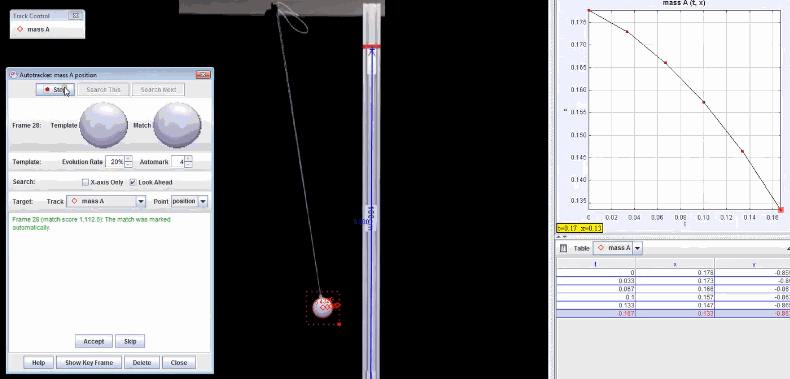Click the Template sphere image
The width and height of the screenshot is (790, 379).
pyautogui.click(x=104, y=125)
